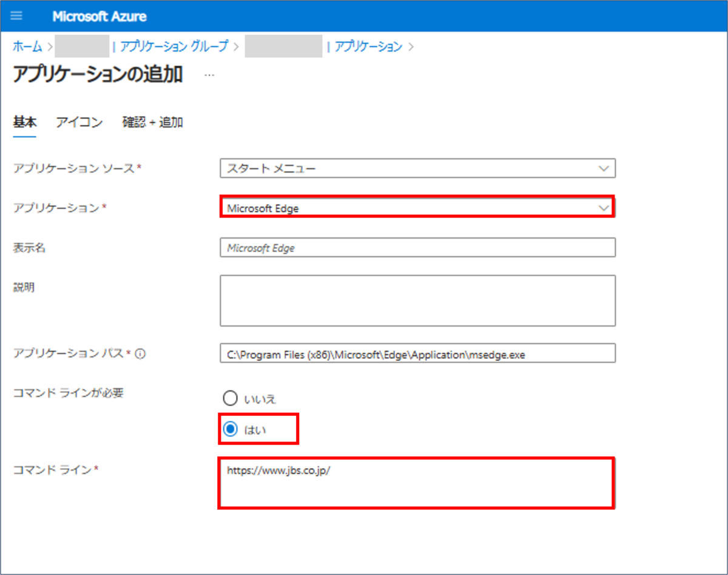Click the アプリケーション breadcrumb link
728x575 pixels.
click(368, 46)
